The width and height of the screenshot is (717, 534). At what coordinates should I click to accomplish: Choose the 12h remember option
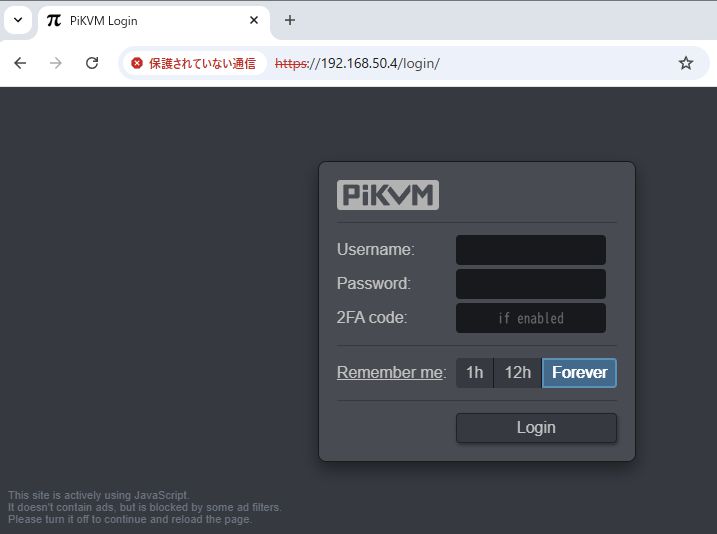(517, 373)
